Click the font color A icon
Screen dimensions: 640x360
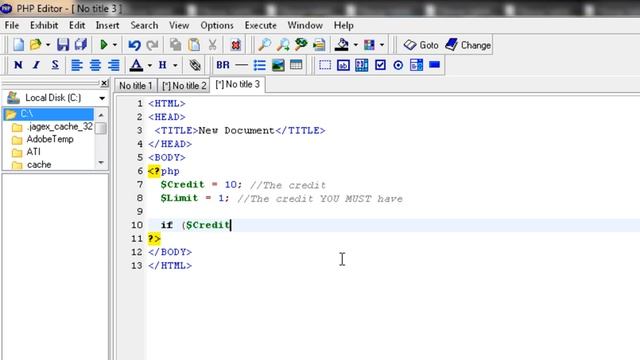136,65
